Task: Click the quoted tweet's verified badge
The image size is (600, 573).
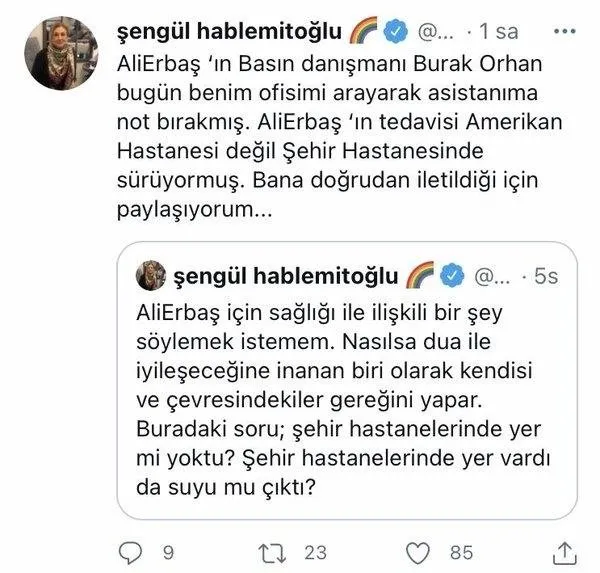Action: 452,275
